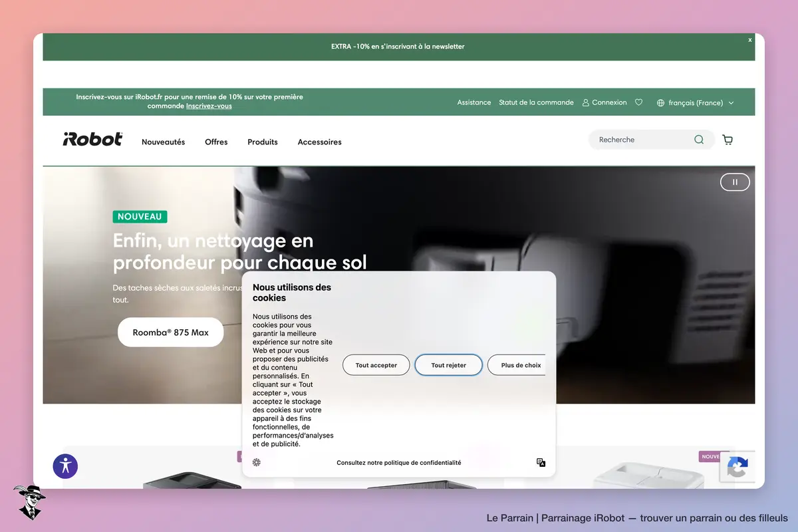Follow the Inscrivez-vous link

pos(209,106)
